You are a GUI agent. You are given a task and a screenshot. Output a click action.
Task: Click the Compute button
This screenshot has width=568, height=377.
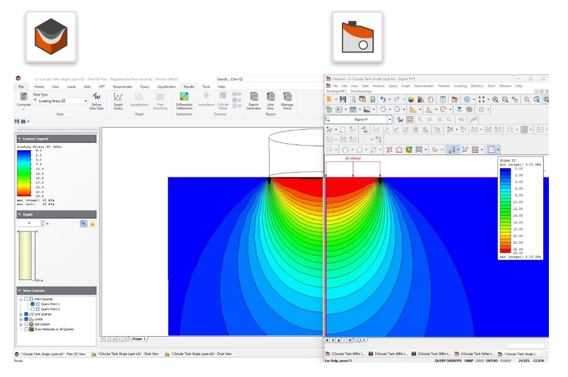(x=24, y=101)
